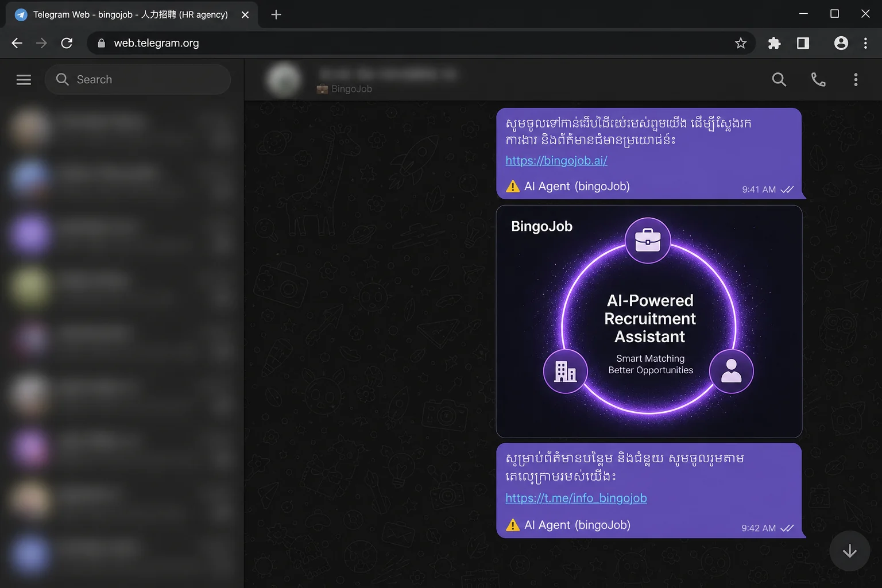Close the Telegram Web tab
The width and height of the screenshot is (882, 588).
point(245,15)
